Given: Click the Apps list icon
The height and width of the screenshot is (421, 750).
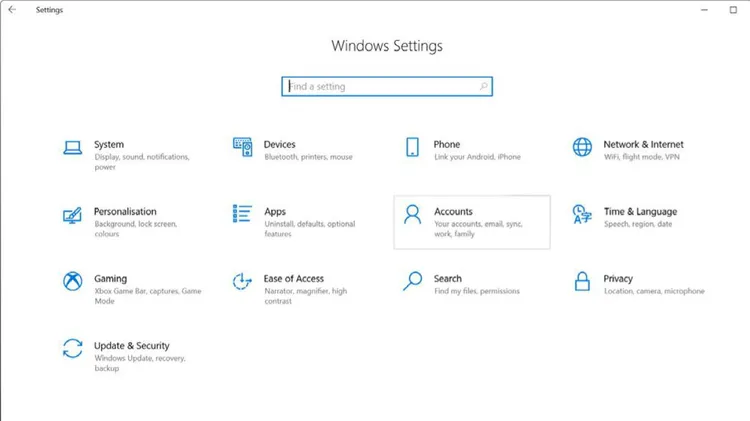Looking at the screenshot, I should tap(242, 213).
